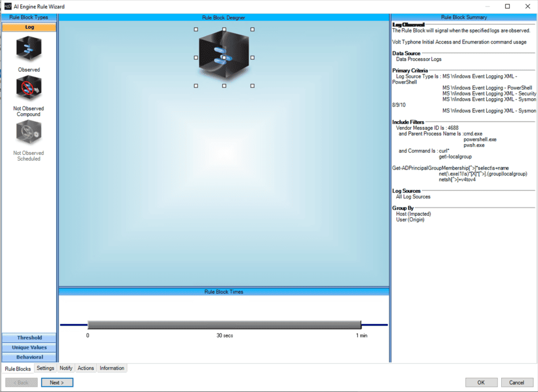Click a selection handle on the Log block

pos(195,30)
